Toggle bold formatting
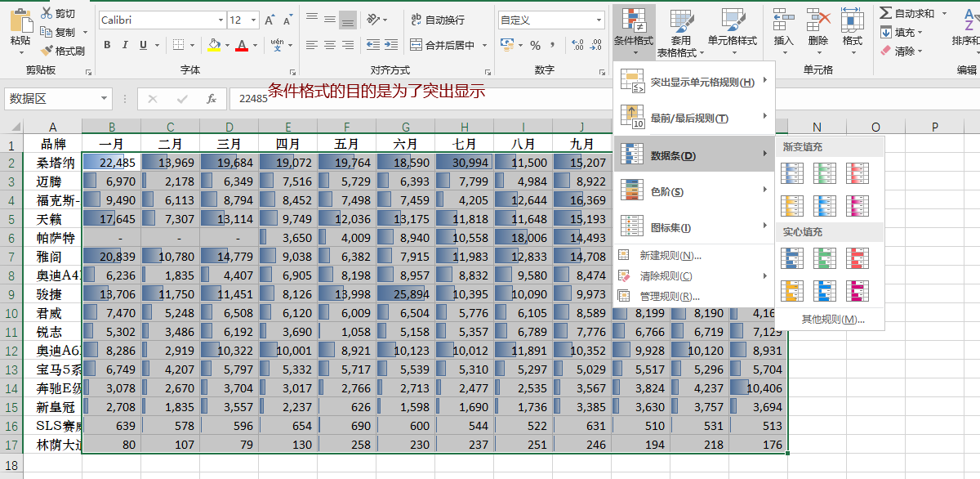Viewport: 980px width, 479px height. click(x=107, y=45)
